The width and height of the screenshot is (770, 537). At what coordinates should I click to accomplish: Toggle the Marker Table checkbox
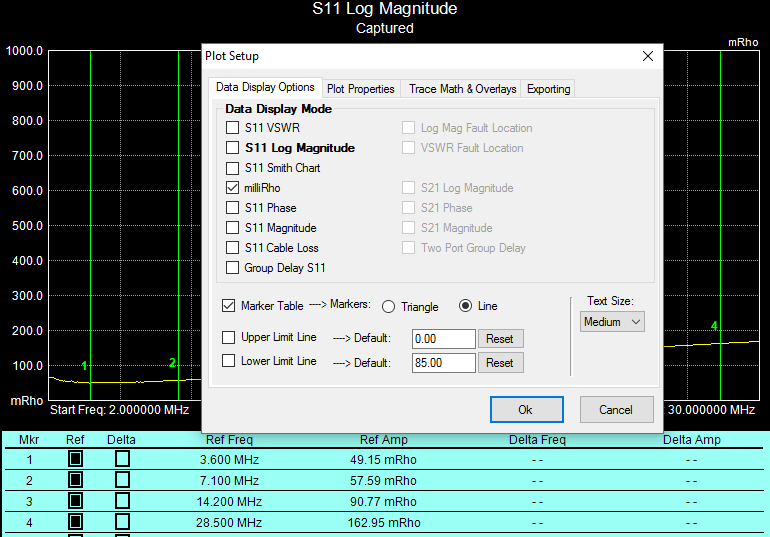[x=229, y=305]
